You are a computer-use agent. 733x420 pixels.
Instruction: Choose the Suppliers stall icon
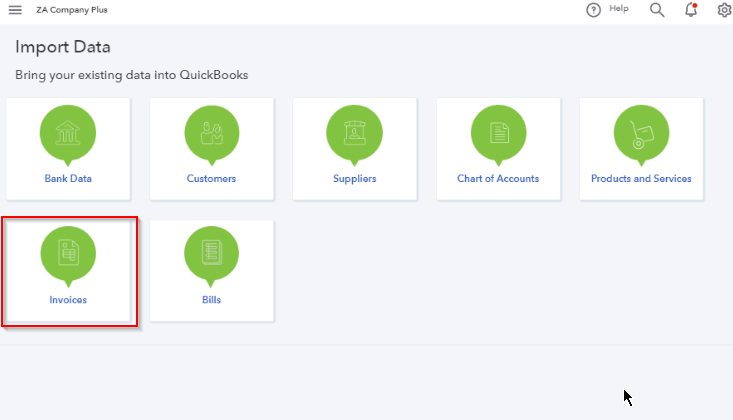354,134
